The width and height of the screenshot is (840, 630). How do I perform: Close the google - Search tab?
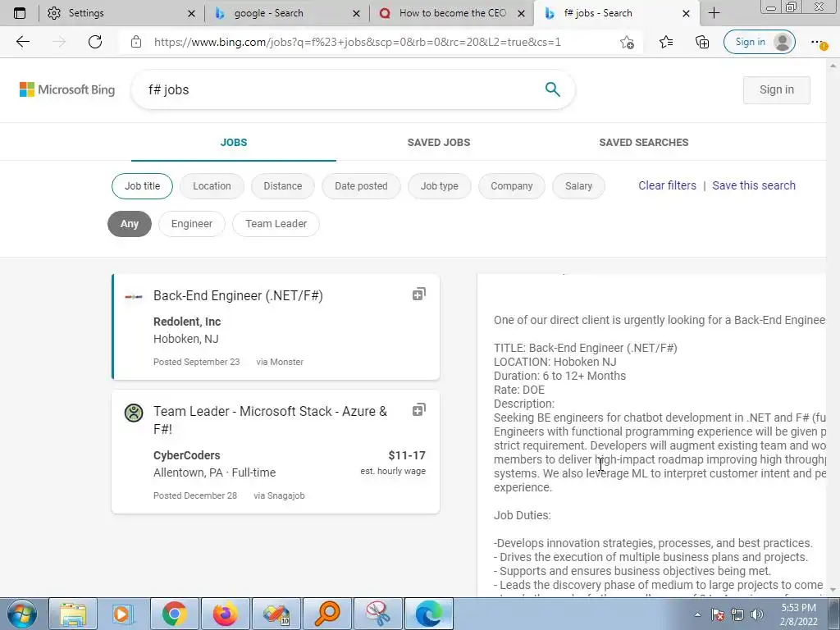(356, 13)
